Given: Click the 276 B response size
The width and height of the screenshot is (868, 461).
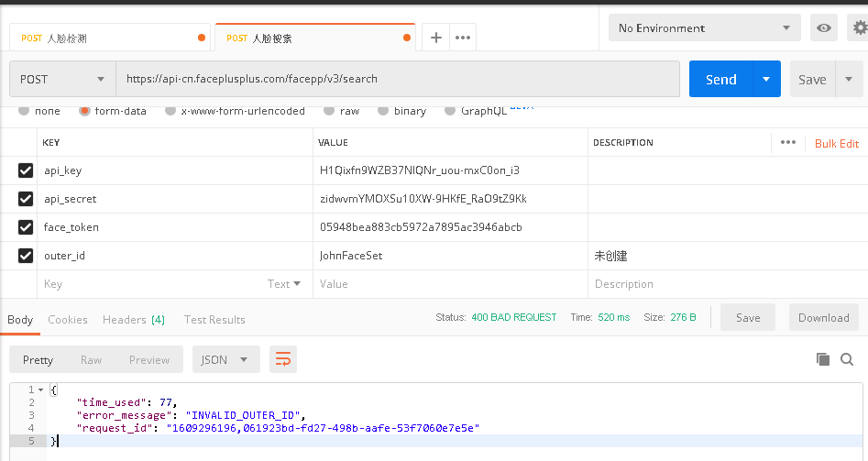Looking at the screenshot, I should tap(683, 317).
